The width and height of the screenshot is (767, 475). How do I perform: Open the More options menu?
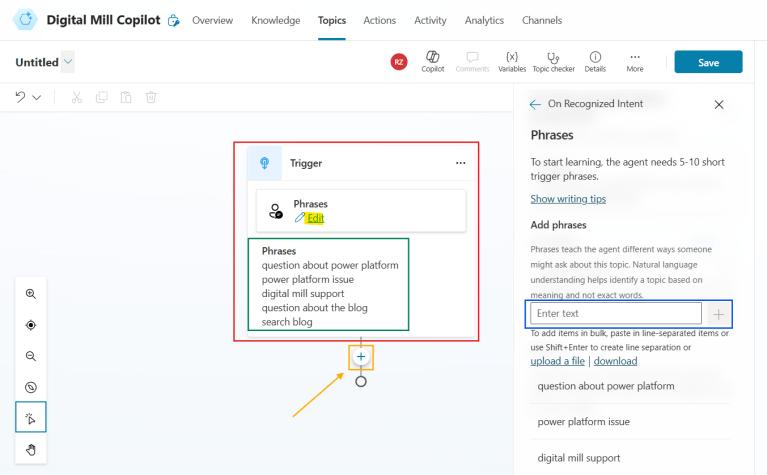click(x=634, y=62)
